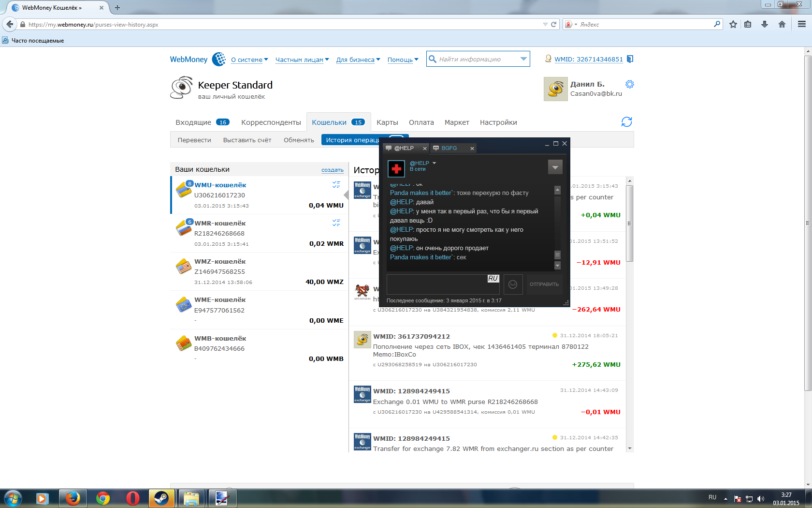Click the WMID: 326714346851 link
Screen dimensions: 812x508
pyautogui.click(x=589, y=59)
